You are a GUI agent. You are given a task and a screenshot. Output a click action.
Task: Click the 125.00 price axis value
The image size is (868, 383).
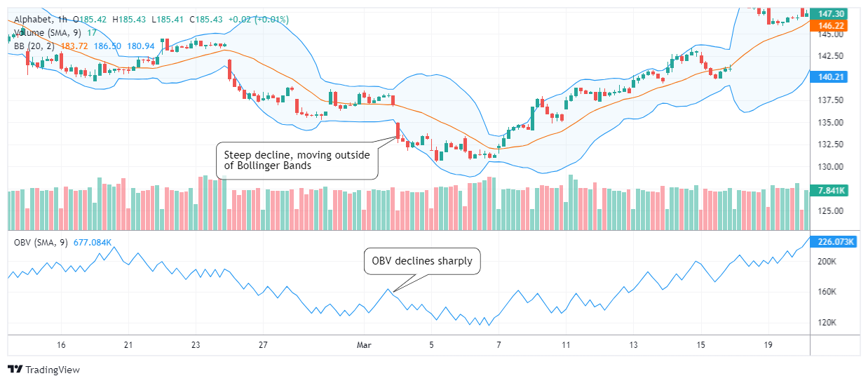pyautogui.click(x=829, y=211)
